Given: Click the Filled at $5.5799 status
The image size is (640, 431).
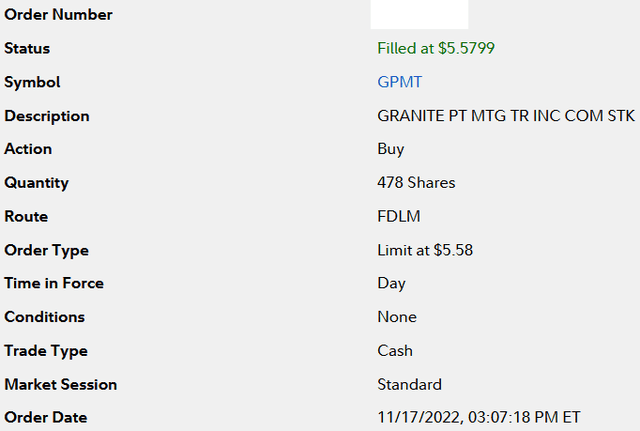Looking at the screenshot, I should (x=436, y=49).
